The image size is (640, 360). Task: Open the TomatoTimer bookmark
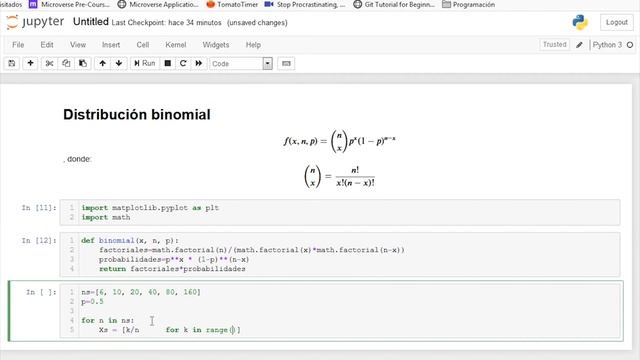coord(232,4)
